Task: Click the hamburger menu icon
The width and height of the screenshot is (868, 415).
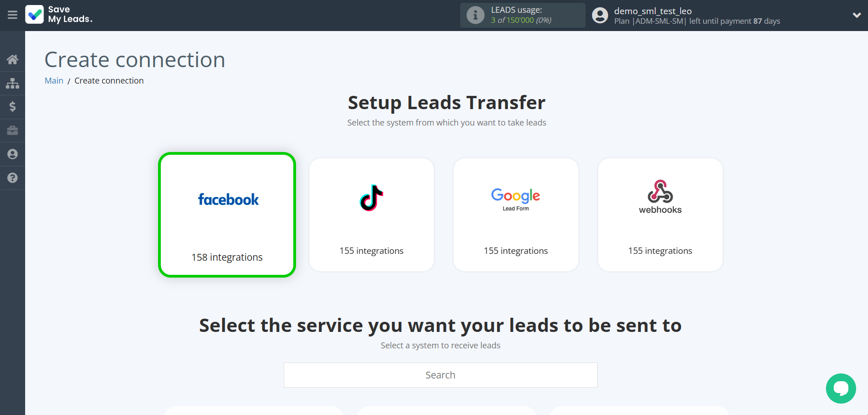Action: (x=12, y=15)
